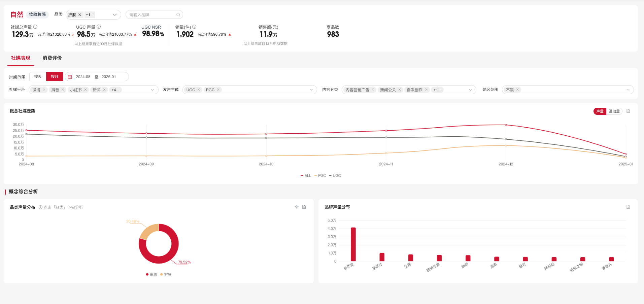Click 圣罗兰 bar in brand chart

[x=382, y=257]
